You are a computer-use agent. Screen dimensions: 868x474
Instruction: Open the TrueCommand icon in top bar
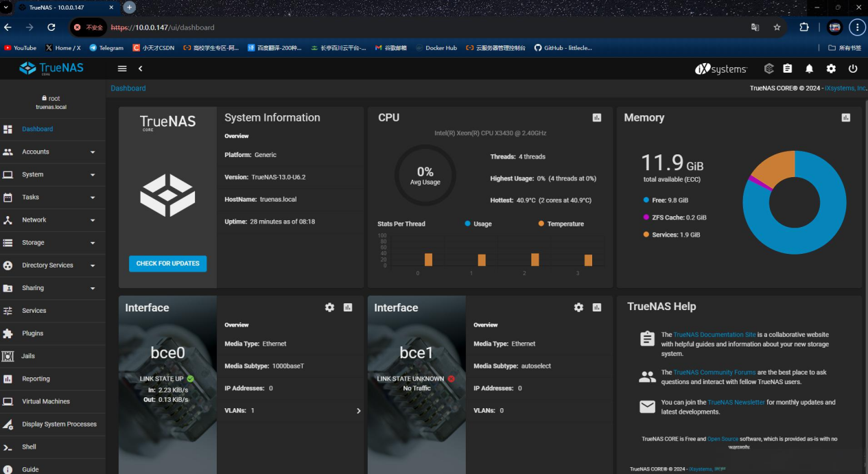click(769, 69)
